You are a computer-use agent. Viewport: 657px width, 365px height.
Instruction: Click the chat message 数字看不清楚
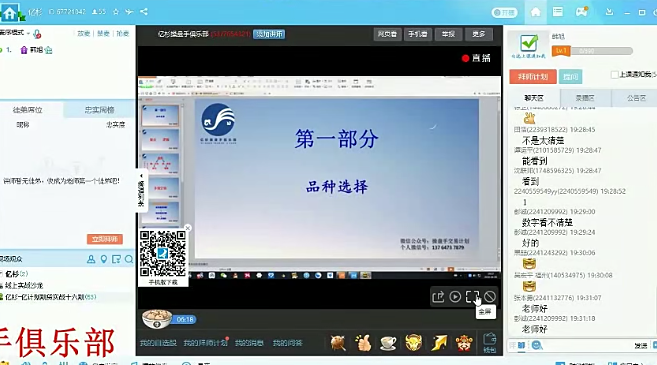(547, 223)
